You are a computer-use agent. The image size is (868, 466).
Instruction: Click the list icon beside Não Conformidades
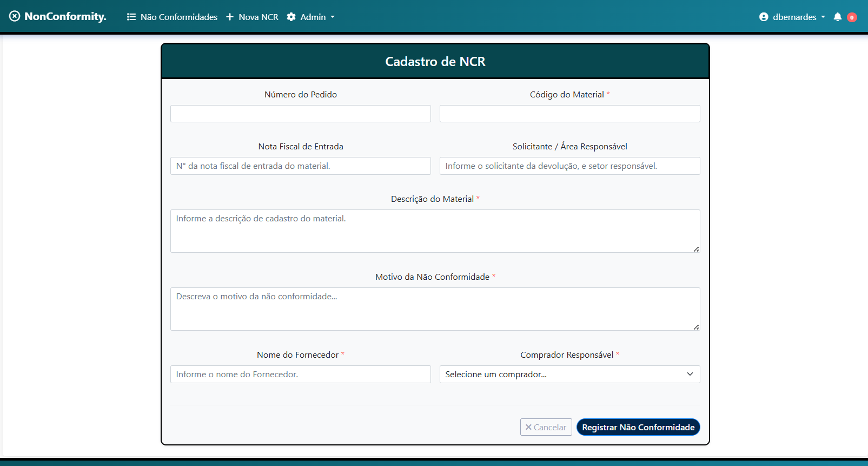pos(131,17)
